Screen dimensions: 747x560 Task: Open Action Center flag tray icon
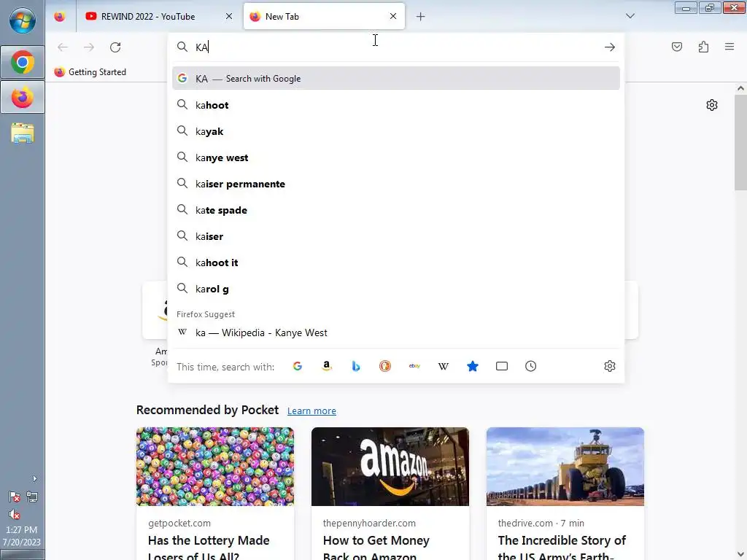[15, 497]
